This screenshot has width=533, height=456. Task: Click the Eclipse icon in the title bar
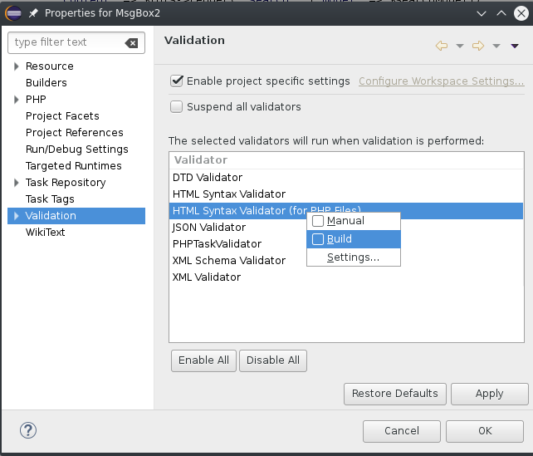(x=13, y=14)
